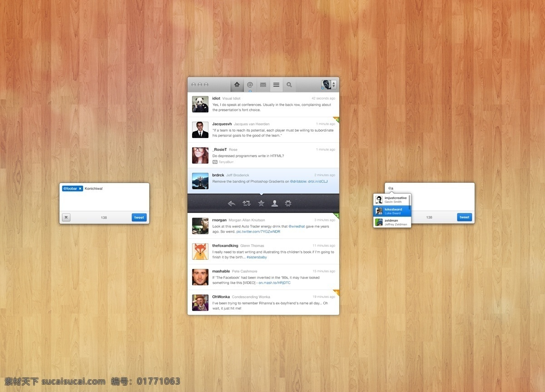Open the lists icon in toolbar

pyautogui.click(x=276, y=84)
